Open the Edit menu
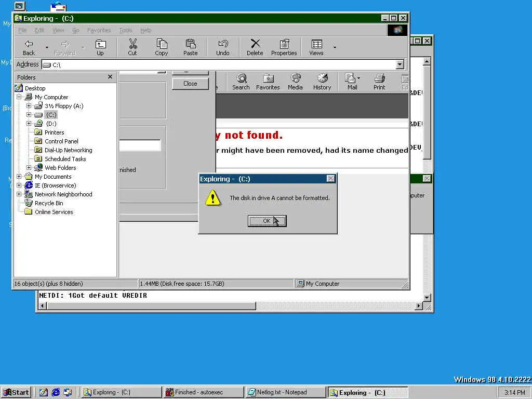 39,30
